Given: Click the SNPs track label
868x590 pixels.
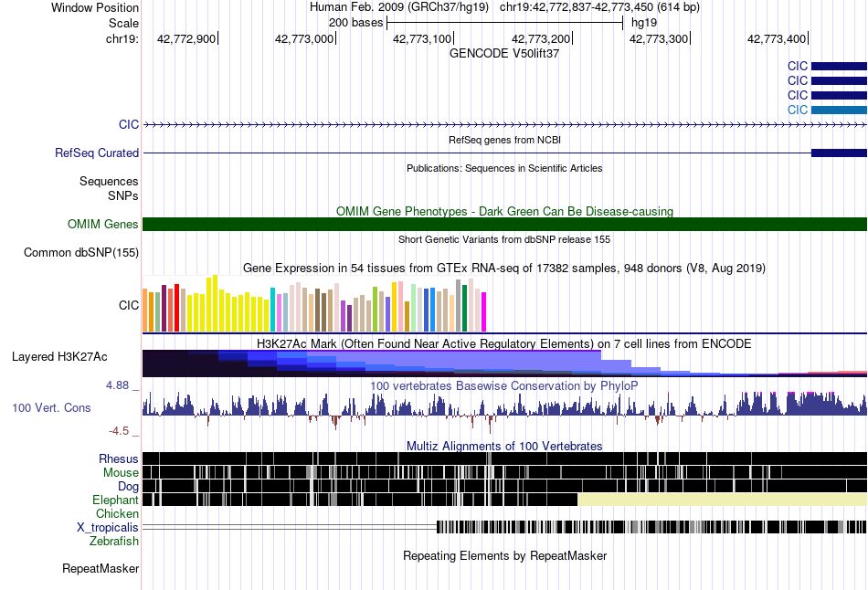Looking at the screenshot, I should (123, 195).
